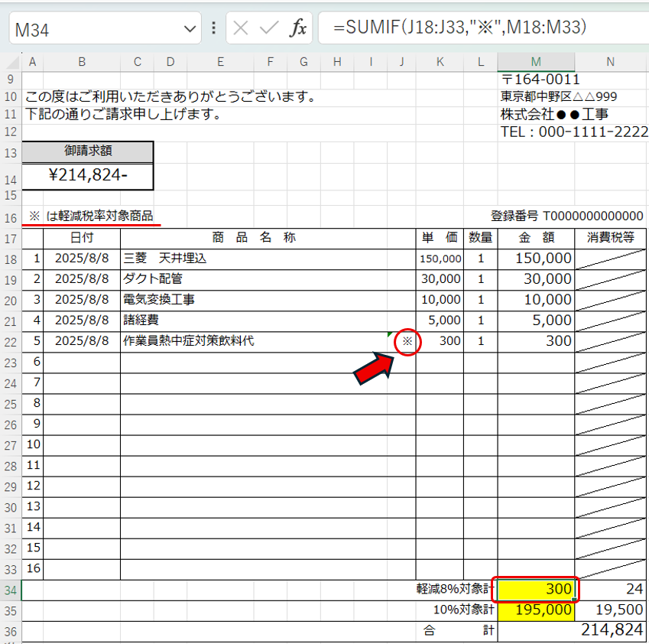This screenshot has width=649, height=644.
Task: Select row 34 header
Action: (x=11, y=590)
